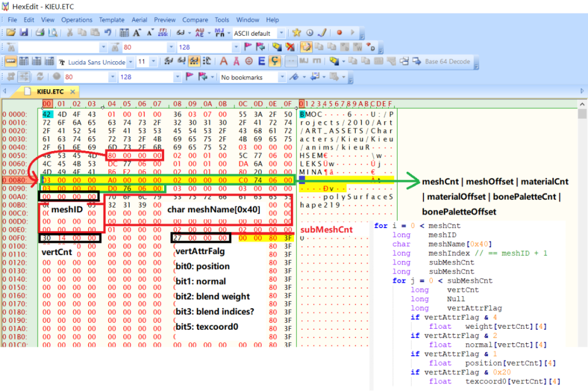Screen dimensions: 588x391
Task: Start macro recording with the red record icon
Action: click(339, 33)
